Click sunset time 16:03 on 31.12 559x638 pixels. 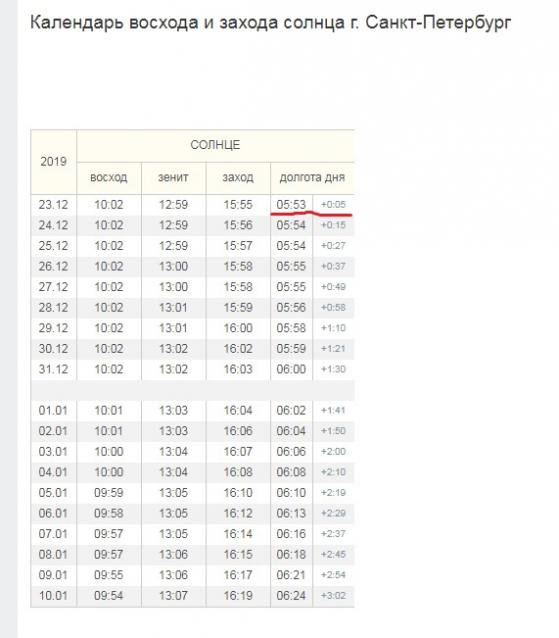(x=238, y=369)
